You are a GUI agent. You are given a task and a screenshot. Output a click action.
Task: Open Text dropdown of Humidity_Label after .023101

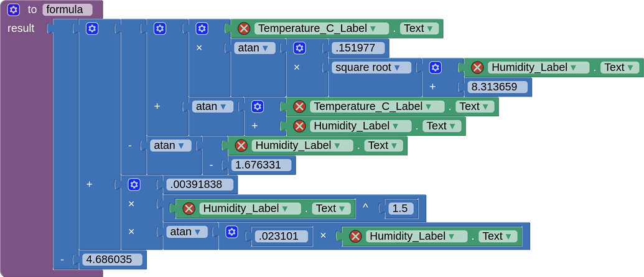(x=498, y=237)
